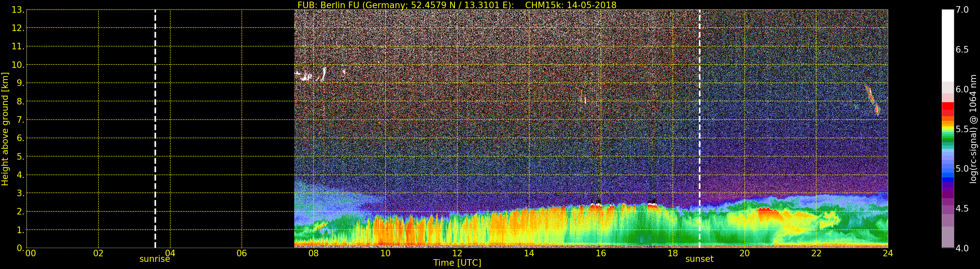Click the '06' time axis tick label
Screen dimensions: 980x269
pos(242,253)
